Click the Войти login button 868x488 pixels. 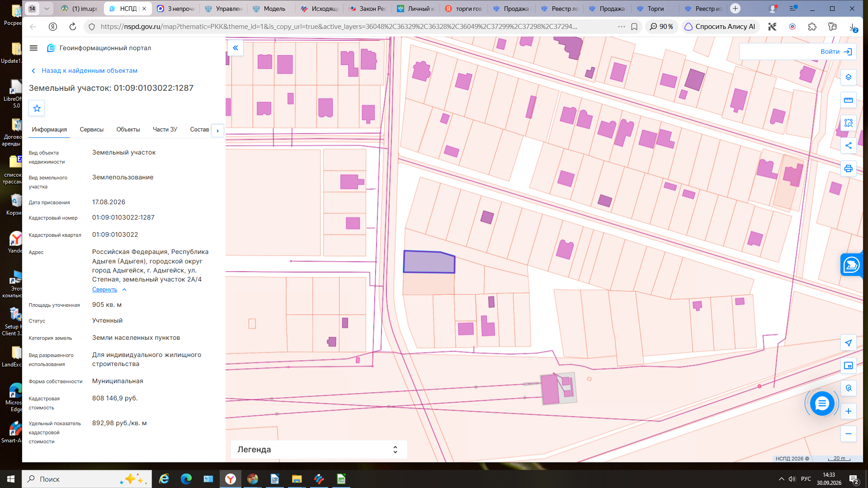tap(836, 52)
